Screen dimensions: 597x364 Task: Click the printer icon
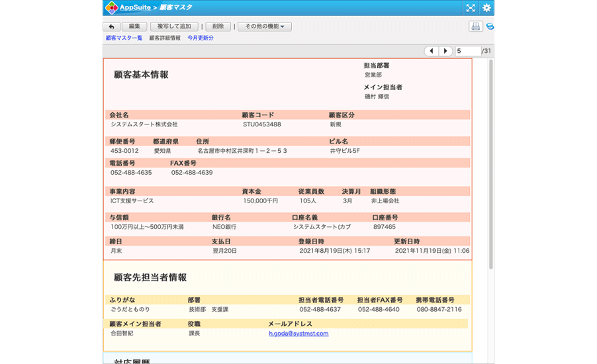tap(475, 26)
